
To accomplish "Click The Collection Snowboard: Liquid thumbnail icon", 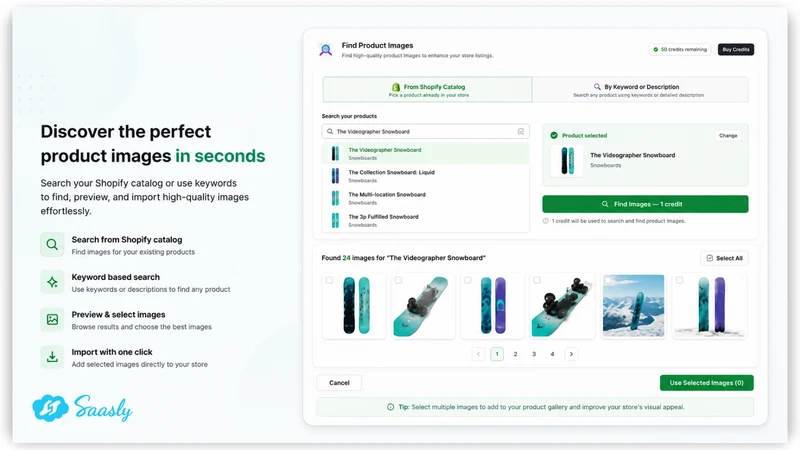I will coord(335,176).
